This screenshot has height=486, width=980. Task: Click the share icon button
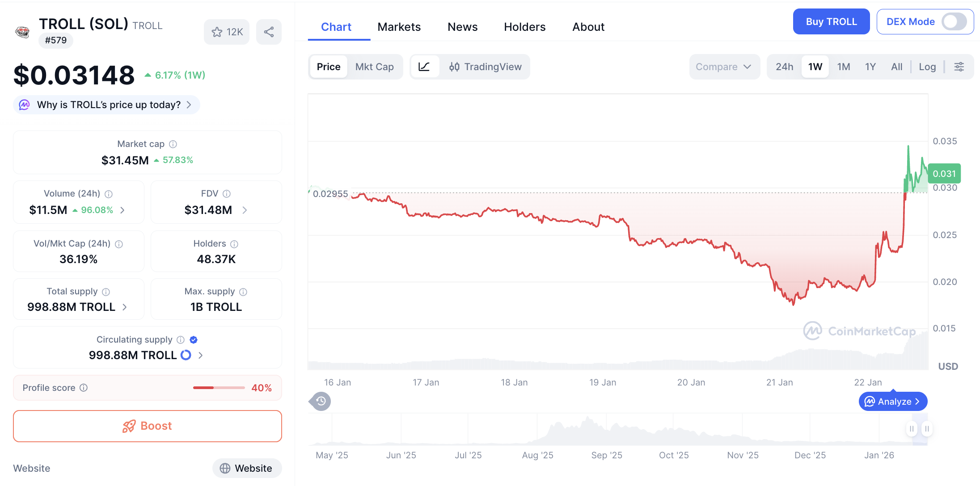click(x=269, y=32)
